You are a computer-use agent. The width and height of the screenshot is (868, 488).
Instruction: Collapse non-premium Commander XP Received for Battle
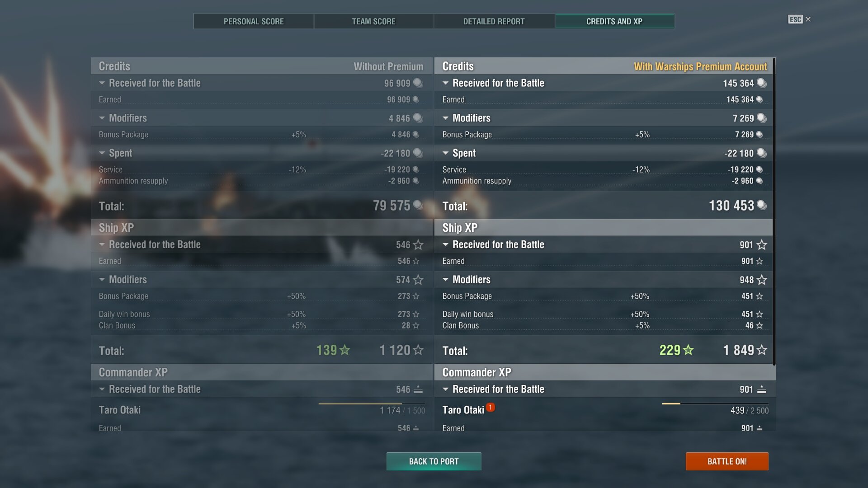click(102, 389)
